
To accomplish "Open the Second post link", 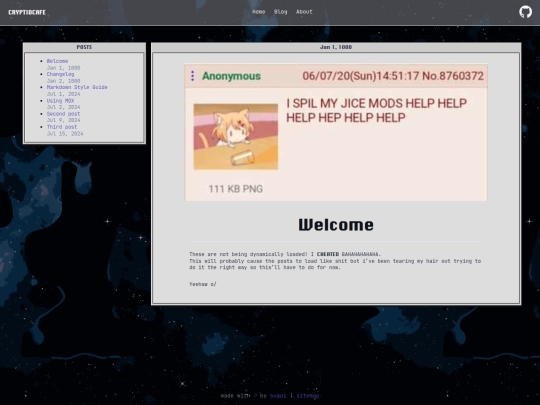I will 63,114.
